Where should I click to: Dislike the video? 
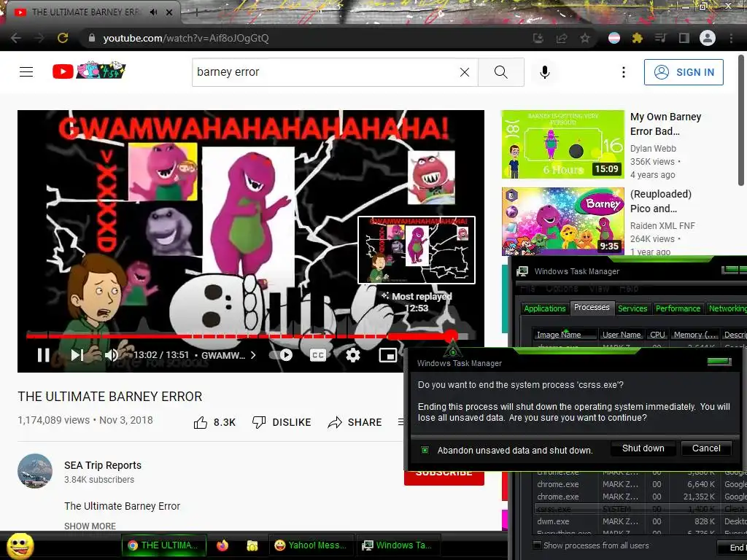282,422
